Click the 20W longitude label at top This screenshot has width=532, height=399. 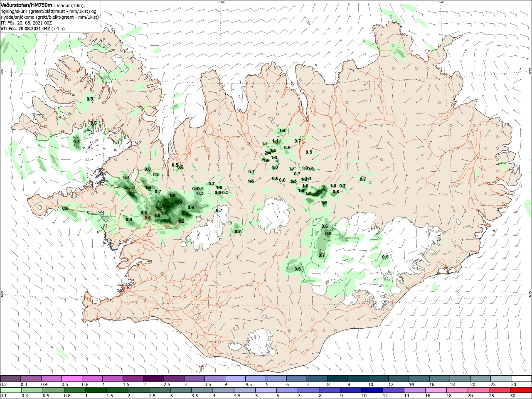tap(221, 2)
